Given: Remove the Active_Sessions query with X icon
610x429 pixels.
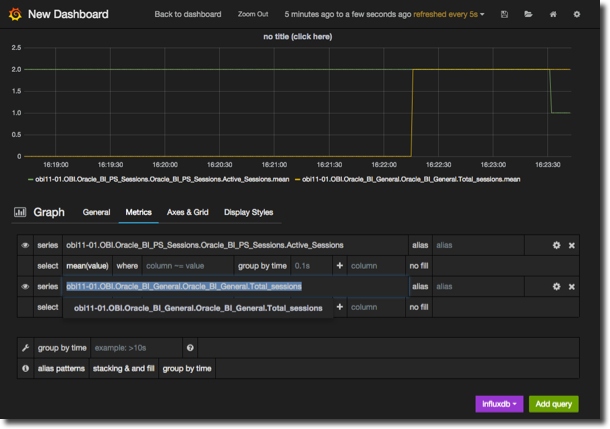Looking at the screenshot, I should (x=572, y=245).
